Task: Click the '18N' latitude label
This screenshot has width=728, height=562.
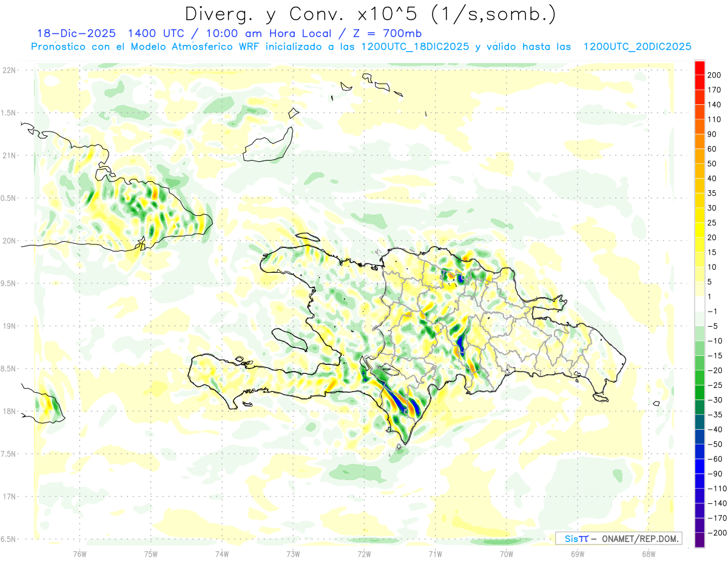Action: click(8, 411)
